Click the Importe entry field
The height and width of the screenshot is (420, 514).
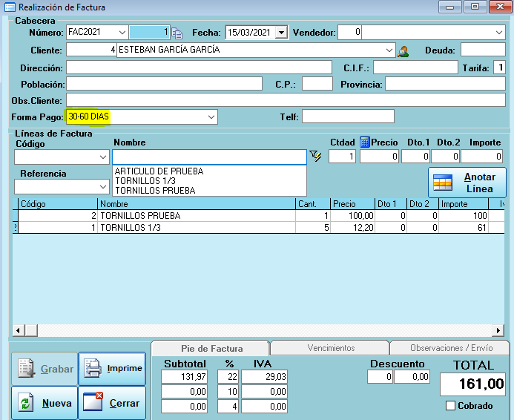pyautogui.click(x=481, y=156)
